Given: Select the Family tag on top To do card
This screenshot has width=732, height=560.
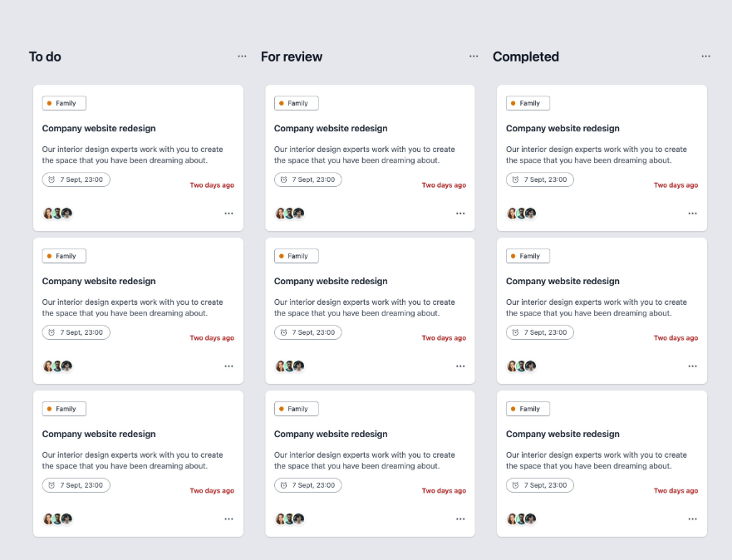Looking at the screenshot, I should (64, 103).
